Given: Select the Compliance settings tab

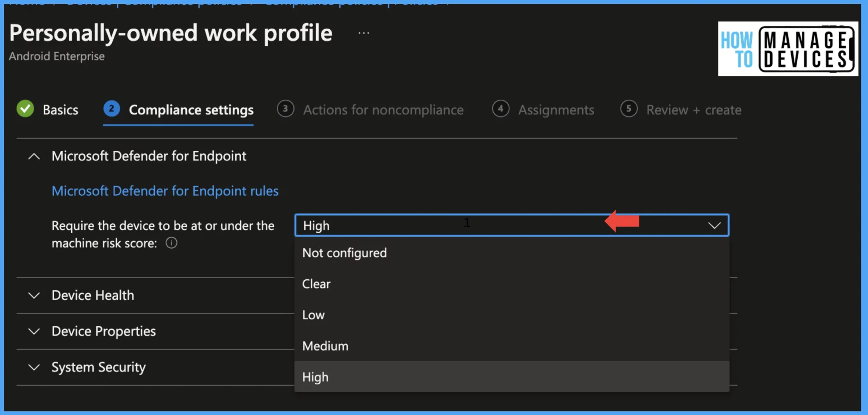Looking at the screenshot, I should (x=191, y=110).
